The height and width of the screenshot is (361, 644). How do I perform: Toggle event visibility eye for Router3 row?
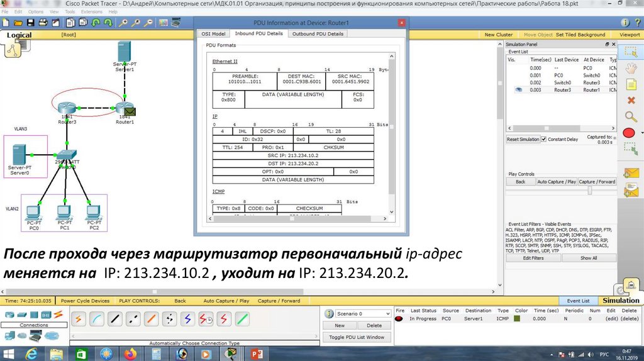point(519,90)
